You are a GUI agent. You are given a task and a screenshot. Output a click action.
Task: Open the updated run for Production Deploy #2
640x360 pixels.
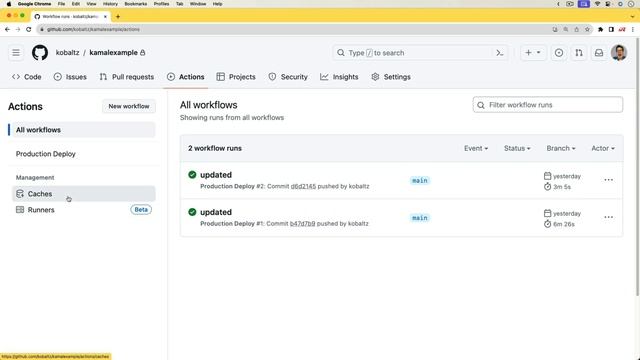point(216,175)
